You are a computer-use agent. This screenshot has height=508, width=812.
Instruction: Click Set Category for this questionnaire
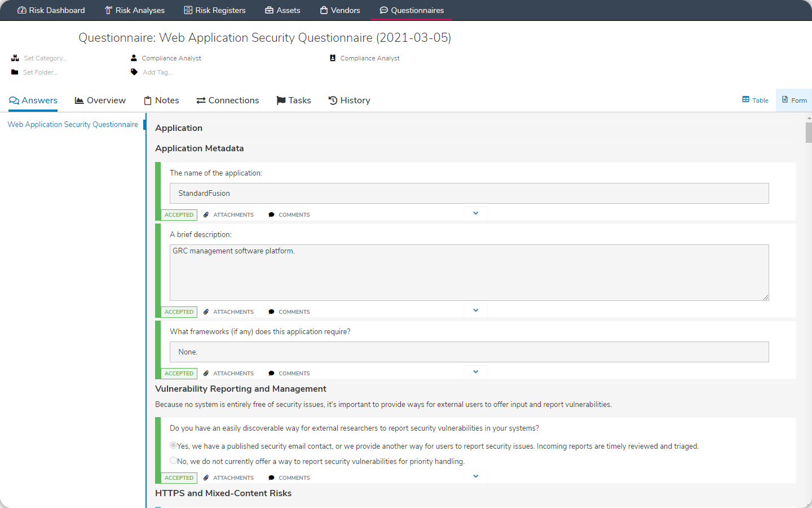[45, 58]
